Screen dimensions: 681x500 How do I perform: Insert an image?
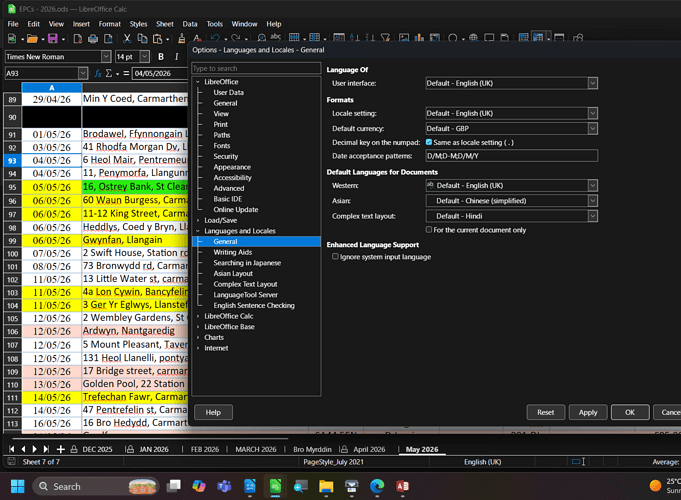point(404,38)
